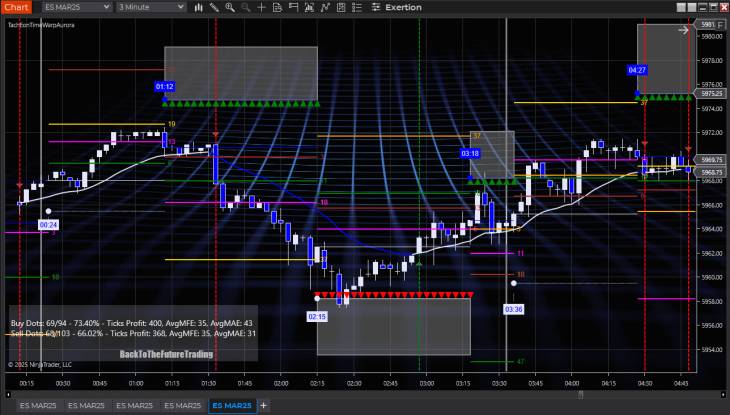Click the Exertion sliders icon
The height and width of the screenshot is (415, 730).
pos(375,7)
